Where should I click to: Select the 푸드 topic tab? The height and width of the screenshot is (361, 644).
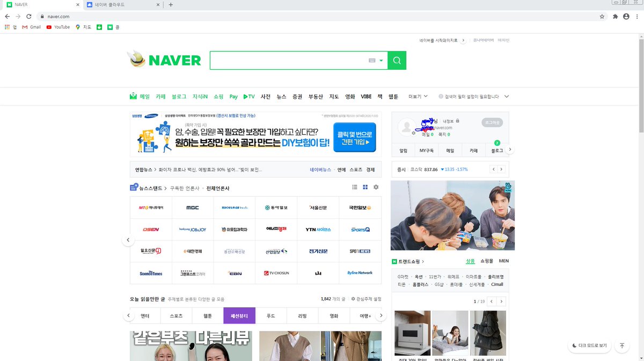click(x=271, y=316)
